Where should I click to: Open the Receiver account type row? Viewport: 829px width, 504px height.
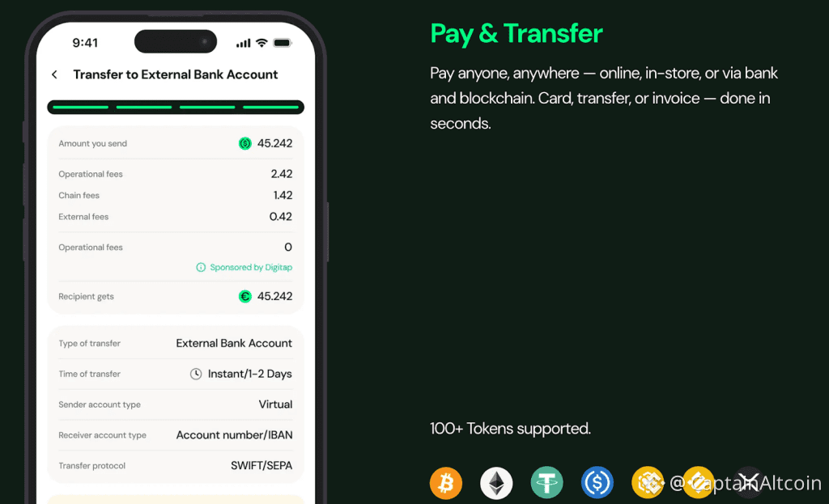click(176, 435)
